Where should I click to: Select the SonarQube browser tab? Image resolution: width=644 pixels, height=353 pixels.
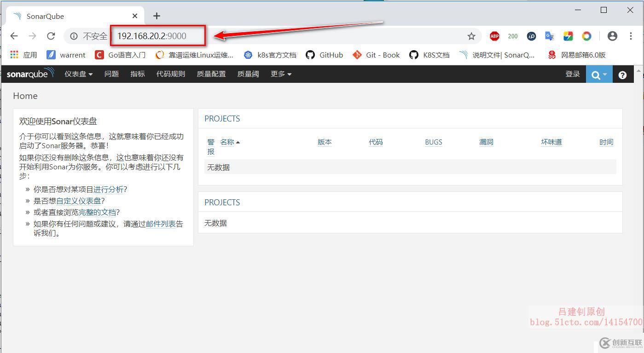pyautogui.click(x=75, y=16)
